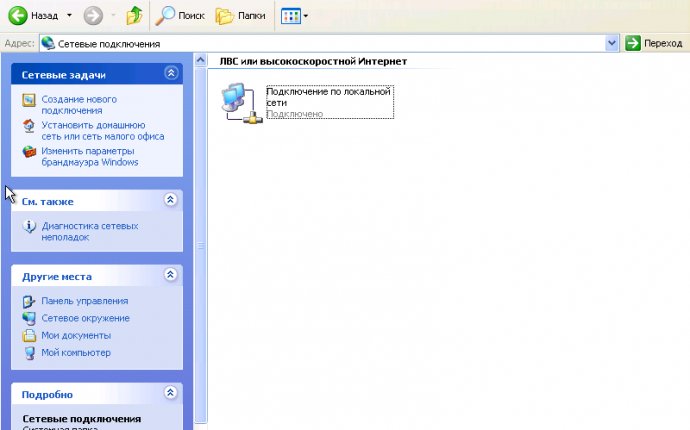Open Сетевое окружение link
Image resolution: width=690 pixels, height=430 pixels.
85,318
